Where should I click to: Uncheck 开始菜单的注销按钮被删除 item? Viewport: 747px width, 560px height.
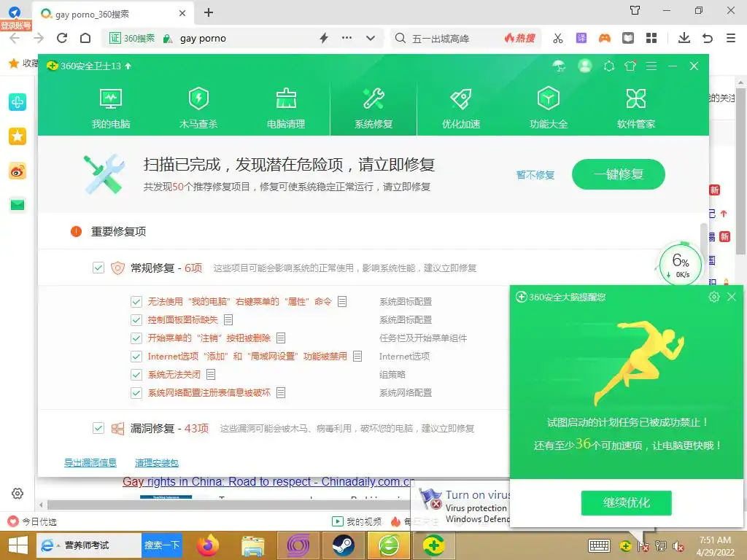pos(136,338)
